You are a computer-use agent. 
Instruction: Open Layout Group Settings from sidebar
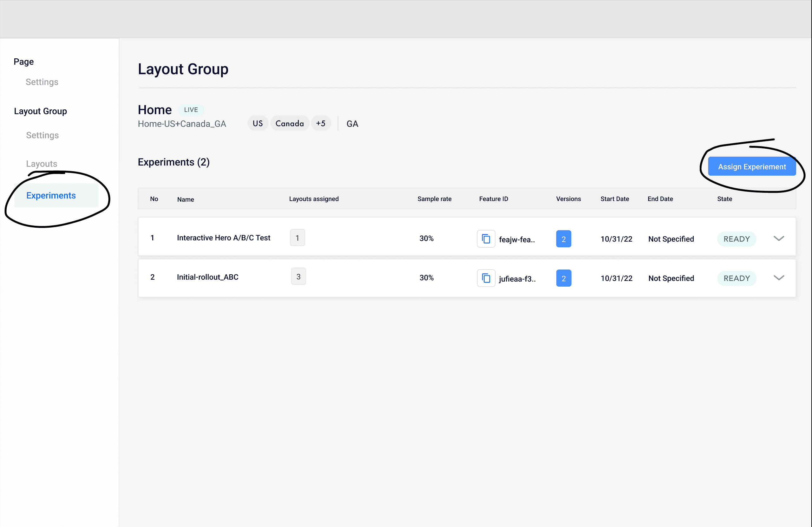42,135
